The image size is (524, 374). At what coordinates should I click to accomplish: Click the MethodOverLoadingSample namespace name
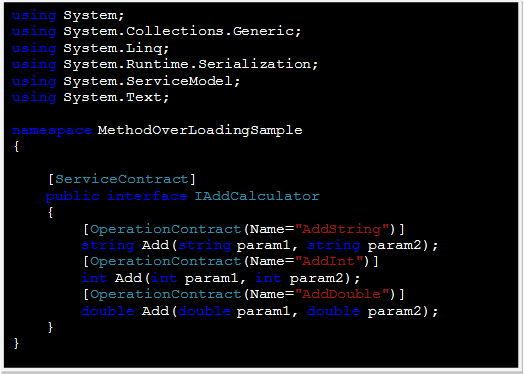200,130
